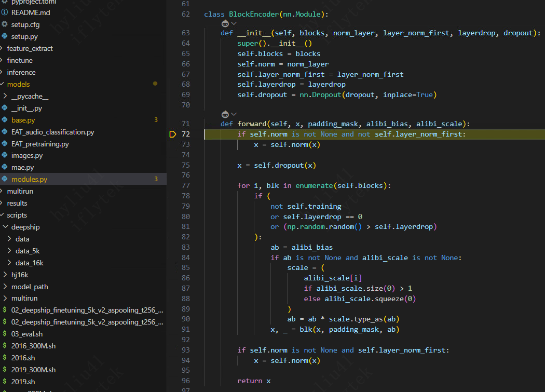
Task: Expand the hj16k folder
Action: tap(20, 275)
